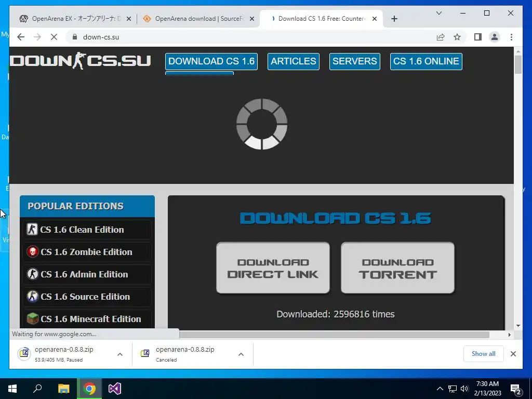Click the horizontal page scrollbar thumb

[x=334, y=335]
